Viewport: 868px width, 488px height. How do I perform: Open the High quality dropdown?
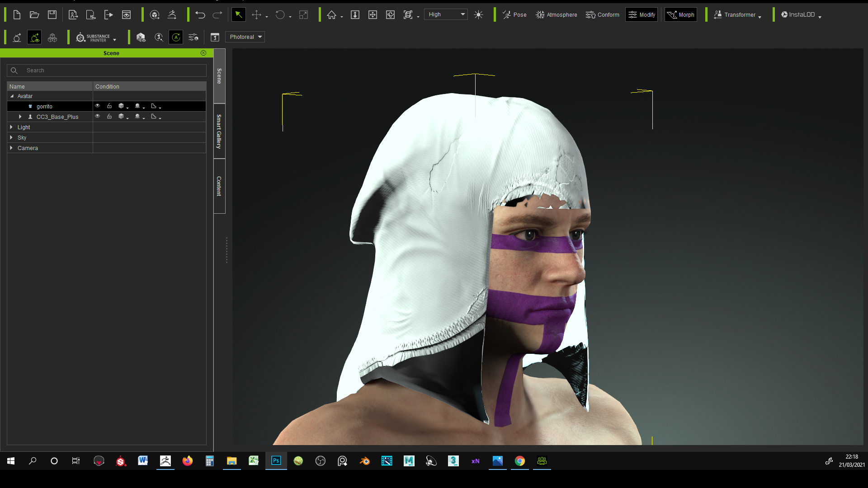pos(446,14)
